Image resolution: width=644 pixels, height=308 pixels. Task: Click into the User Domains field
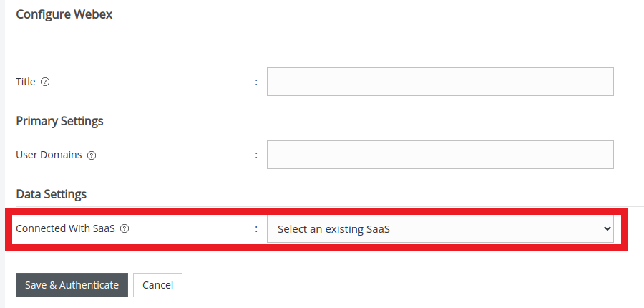click(440, 155)
